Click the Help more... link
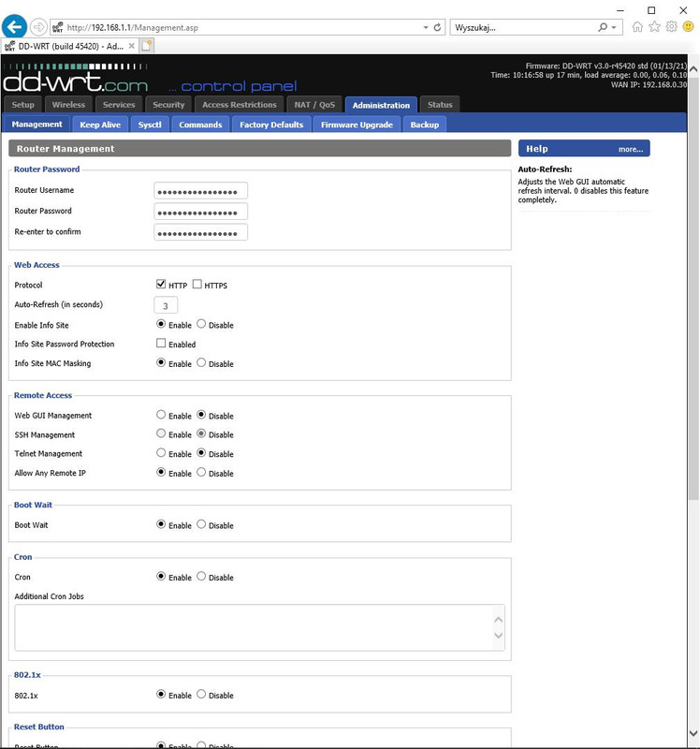This screenshot has width=700, height=749. (631, 150)
